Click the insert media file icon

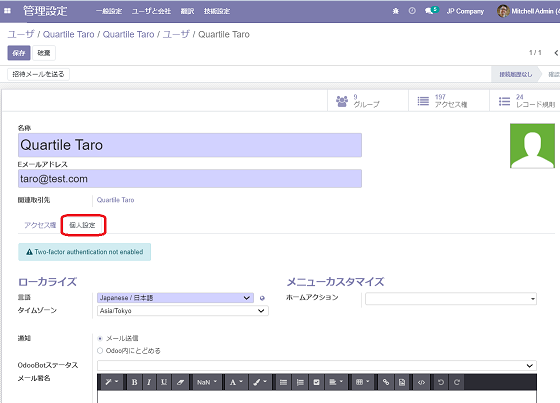[x=402, y=382]
